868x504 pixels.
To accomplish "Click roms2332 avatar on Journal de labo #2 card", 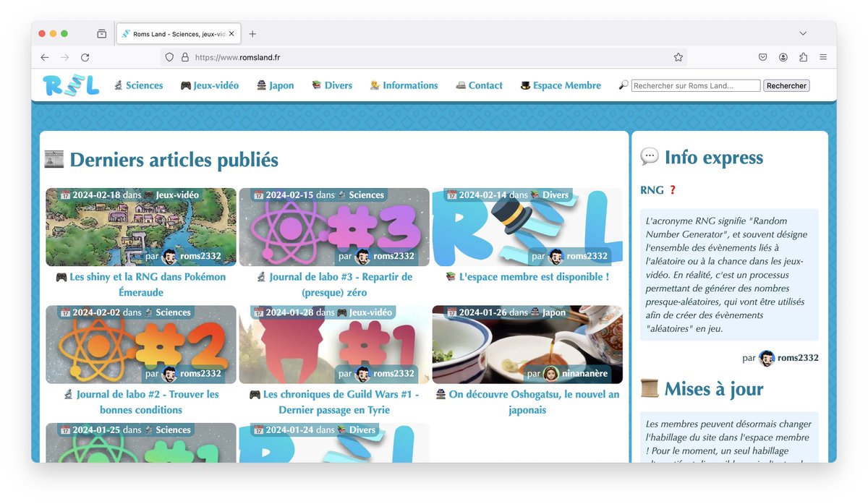I will pyautogui.click(x=170, y=374).
